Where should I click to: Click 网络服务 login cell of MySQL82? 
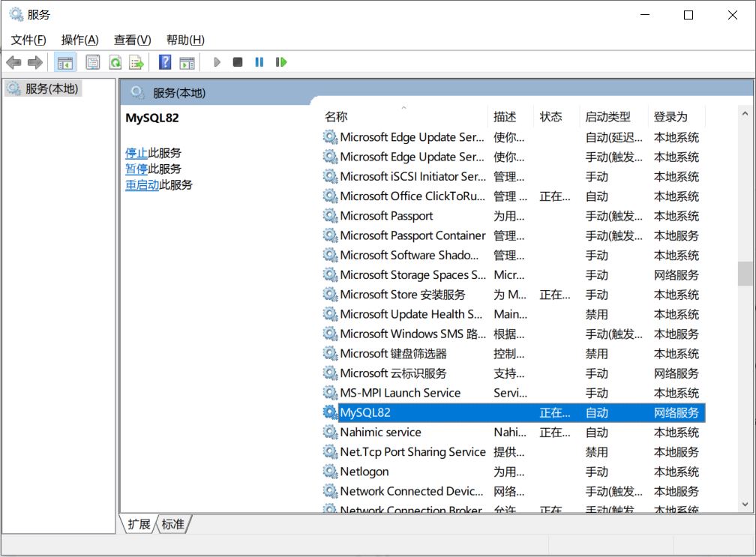(676, 412)
